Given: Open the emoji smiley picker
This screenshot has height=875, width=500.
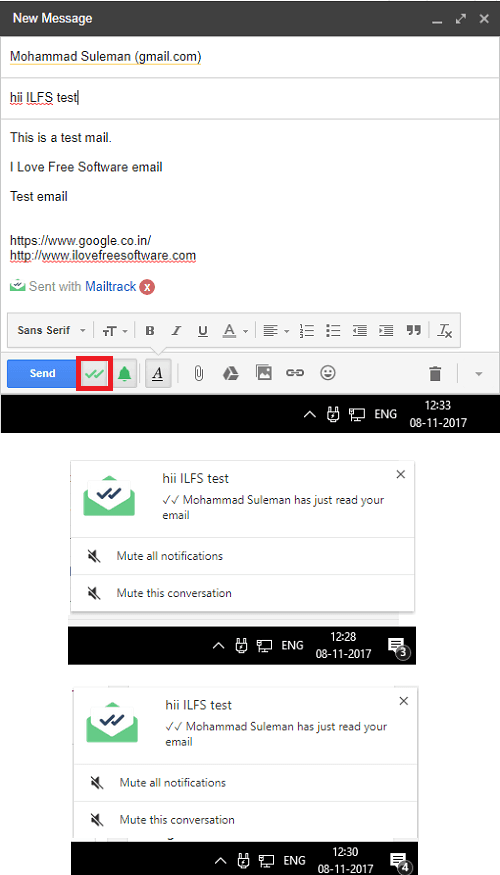Looking at the screenshot, I should click(328, 373).
